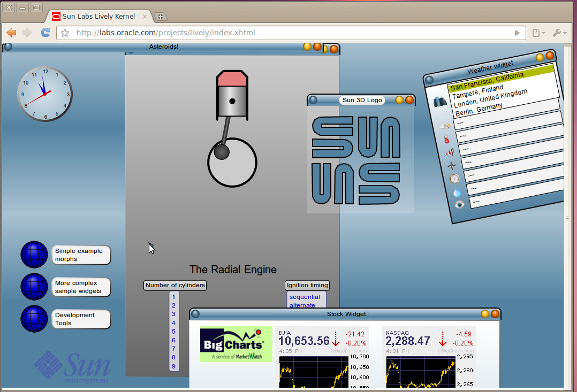Click the analog clock widget

click(45, 94)
